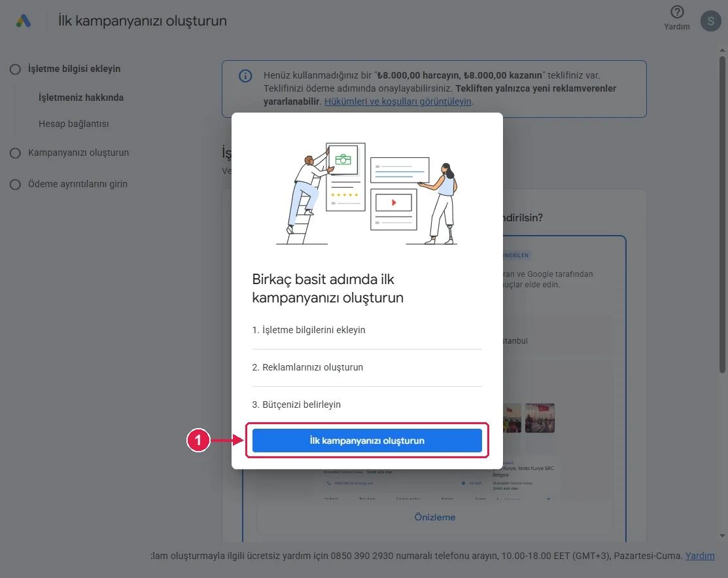728x578 pixels.
Task: Click the phone number 0850 390 2930 text
Action: 364,556
